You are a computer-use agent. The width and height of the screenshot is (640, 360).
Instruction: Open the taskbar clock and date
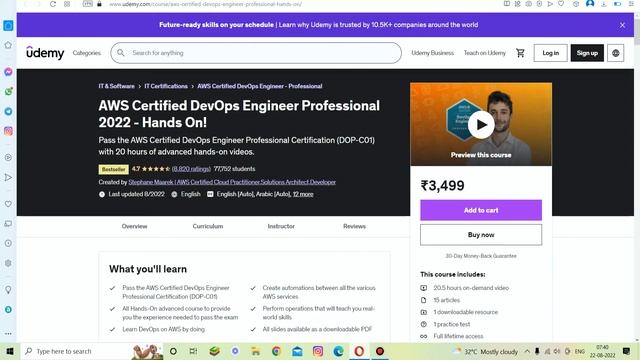602,351
